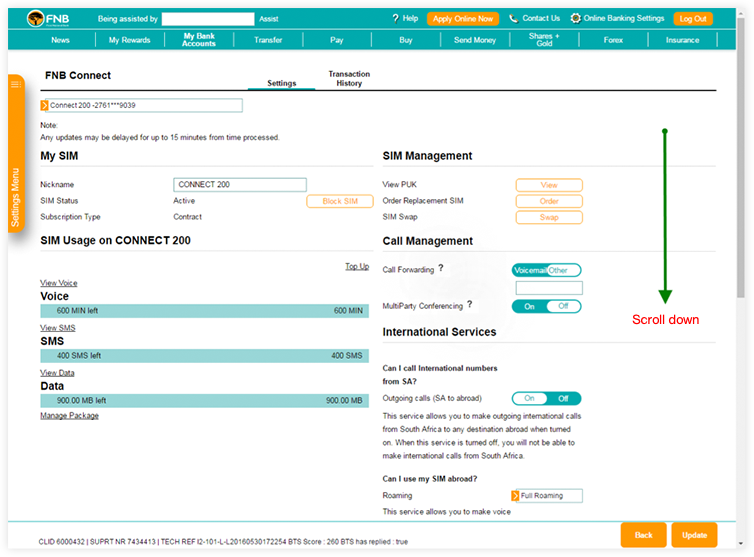
Task: Show MultiParty Conferencing help question mark
Action: [470, 304]
